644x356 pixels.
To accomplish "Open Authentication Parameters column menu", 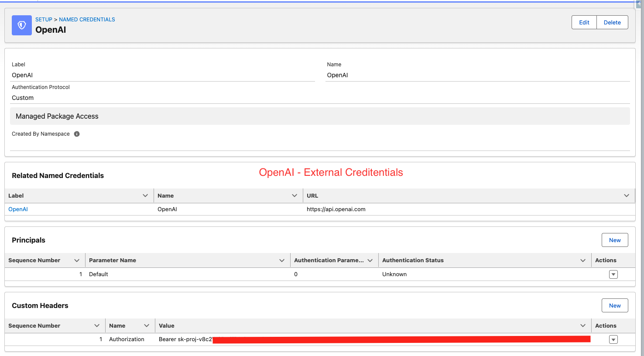I will pyautogui.click(x=370, y=260).
